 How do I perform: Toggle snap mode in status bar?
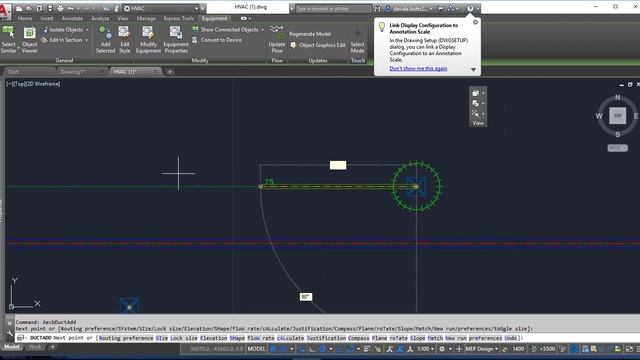tap(283, 349)
